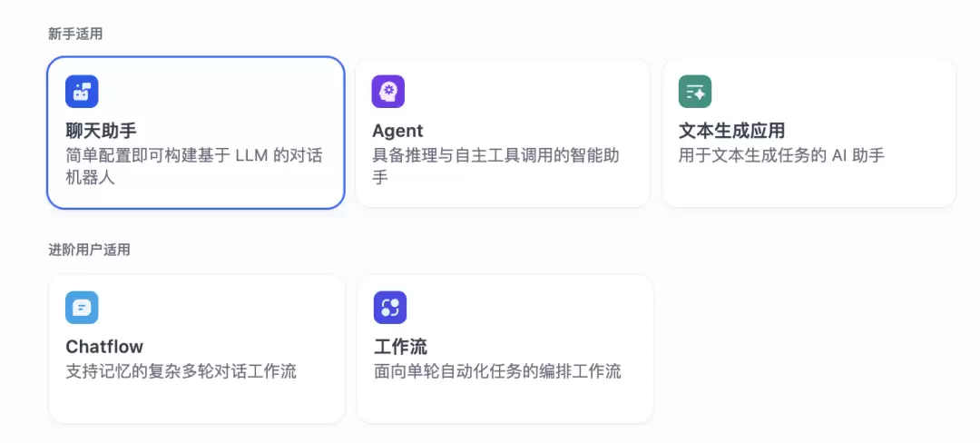This screenshot has width=980, height=443.
Task: Click description 支持记忆的复杂多轮对话工作流
Action: (181, 372)
